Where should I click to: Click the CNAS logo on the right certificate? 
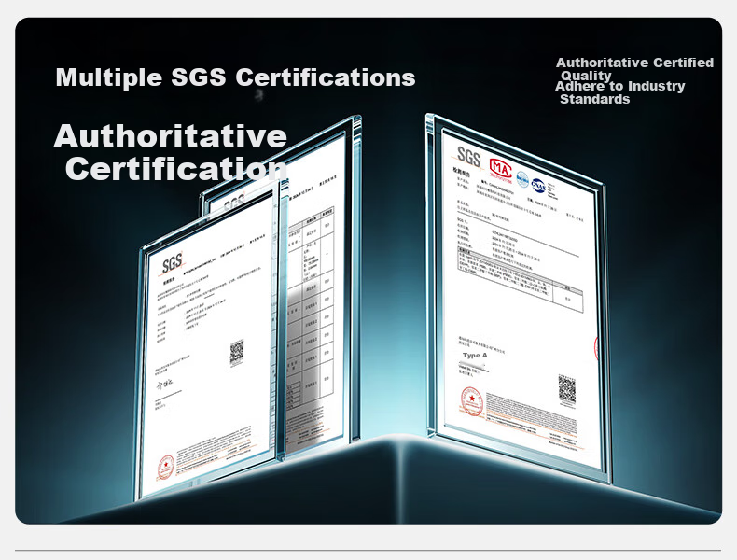tap(538, 185)
